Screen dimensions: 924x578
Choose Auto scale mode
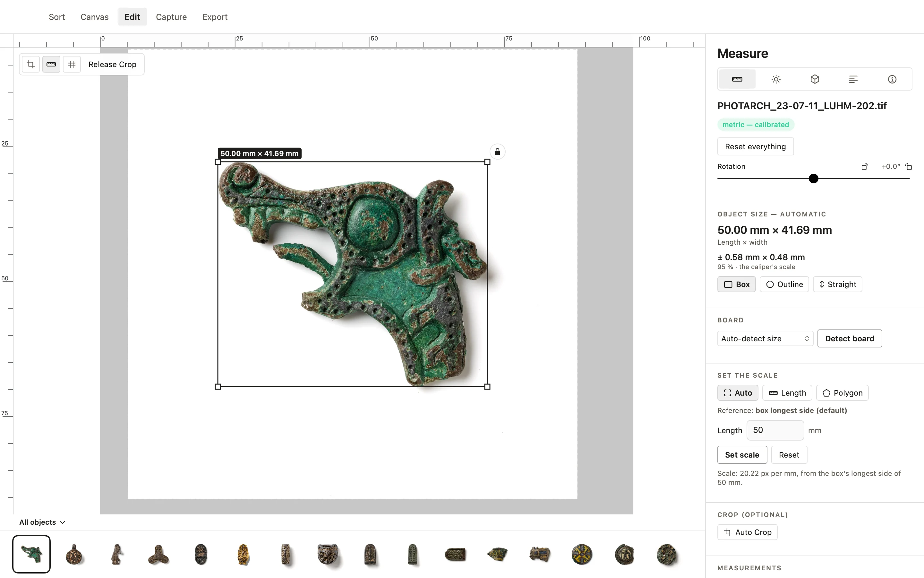coord(738,393)
